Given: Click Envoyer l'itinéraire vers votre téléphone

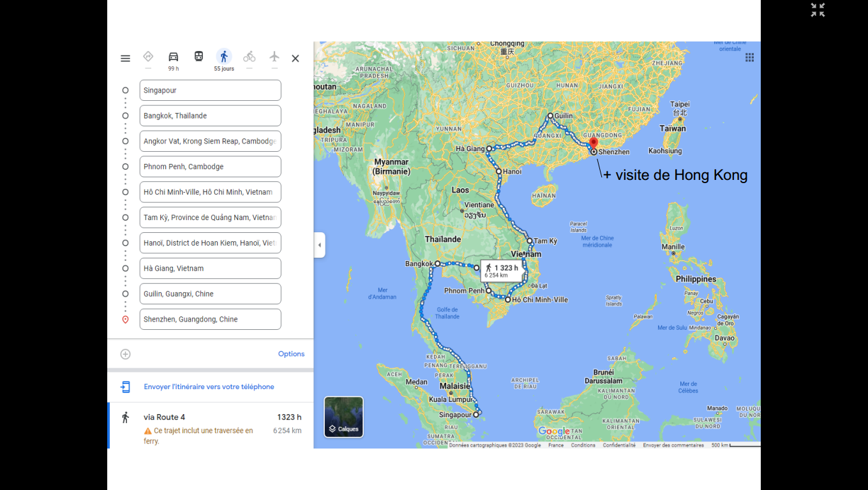Looking at the screenshot, I should tap(209, 387).
